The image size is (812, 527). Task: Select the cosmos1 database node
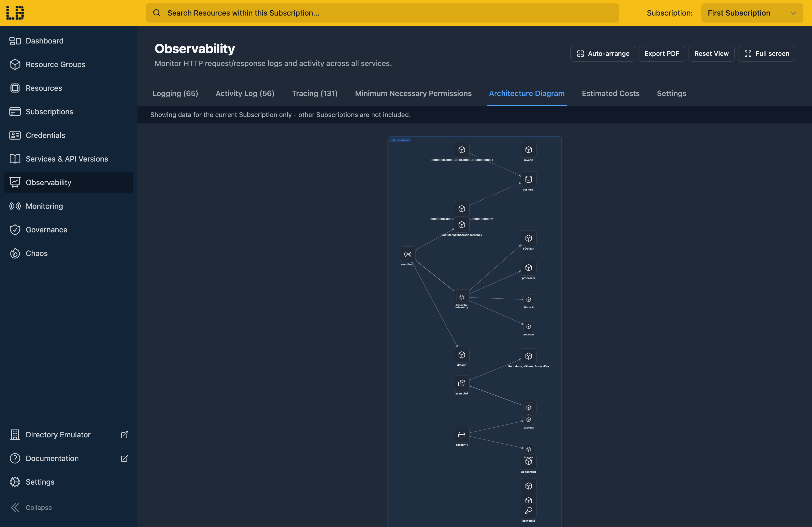tap(528, 179)
